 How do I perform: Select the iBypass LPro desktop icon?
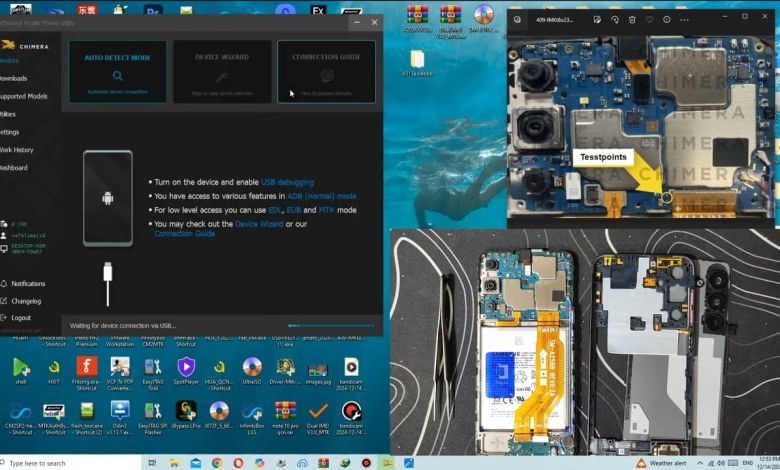(186, 416)
